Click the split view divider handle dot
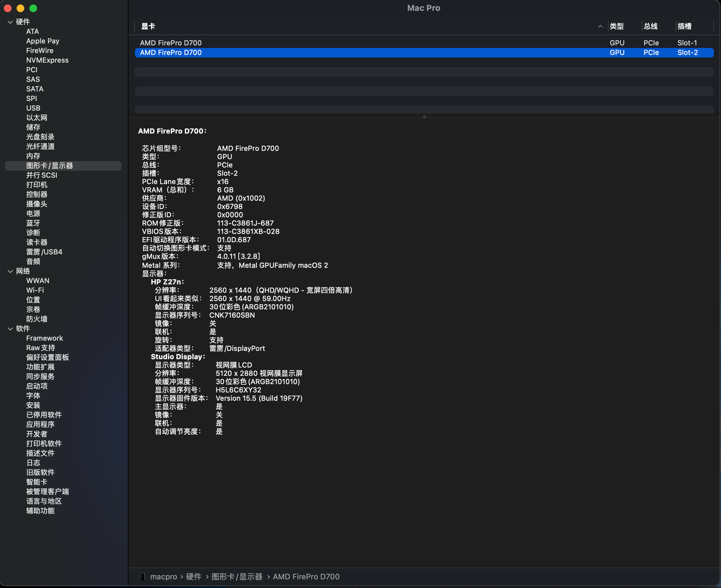Image resolution: width=721 pixels, height=588 pixels. pyautogui.click(x=424, y=117)
